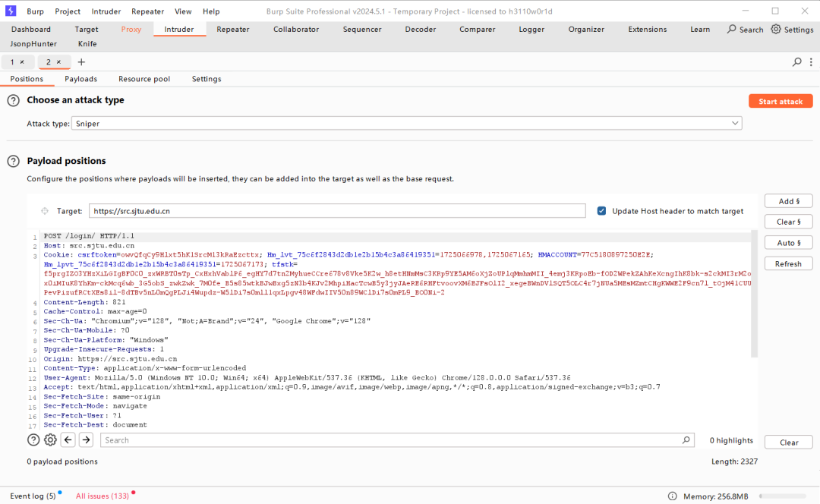Image resolution: width=820 pixels, height=504 pixels.
Task: Switch to the Decoder tab
Action: pos(421,30)
